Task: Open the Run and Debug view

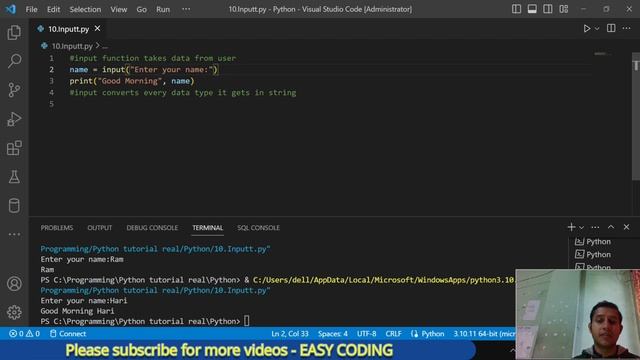Action: (x=14, y=119)
